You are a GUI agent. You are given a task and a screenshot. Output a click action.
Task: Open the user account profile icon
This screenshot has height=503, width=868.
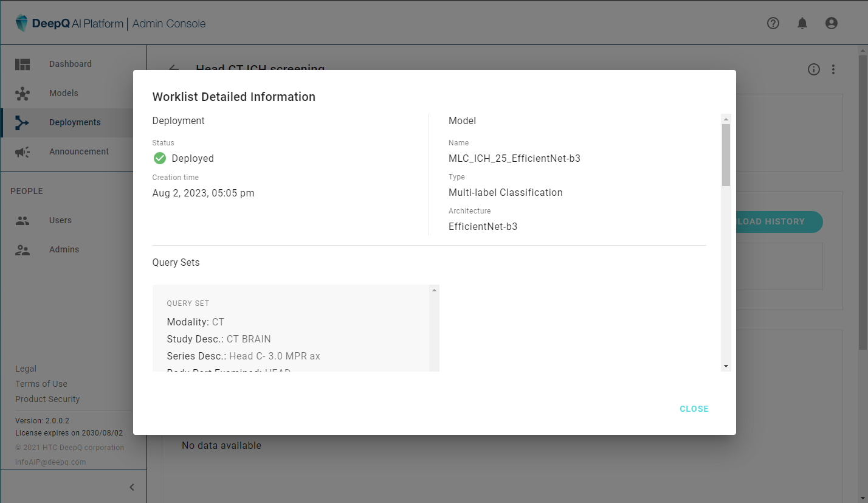tap(832, 23)
